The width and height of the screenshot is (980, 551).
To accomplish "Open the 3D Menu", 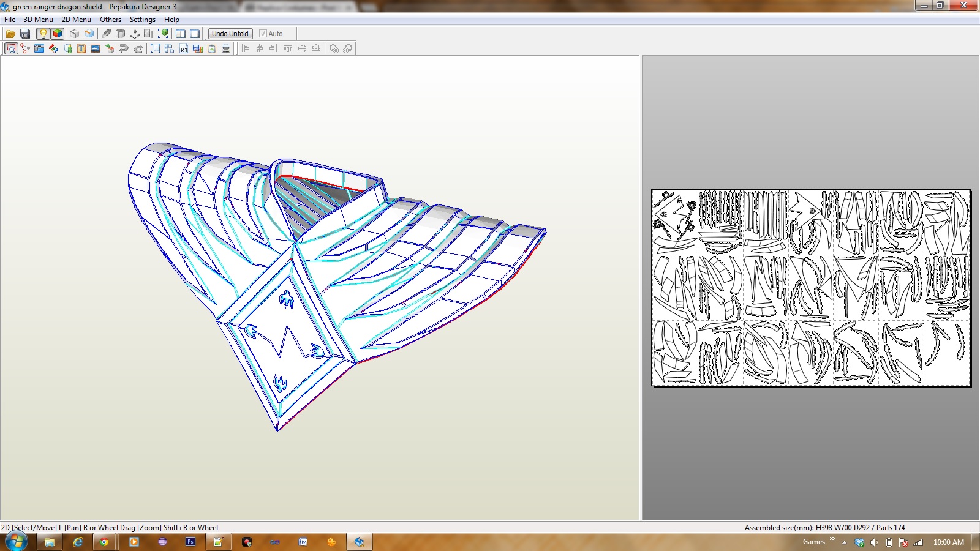I will 39,20.
